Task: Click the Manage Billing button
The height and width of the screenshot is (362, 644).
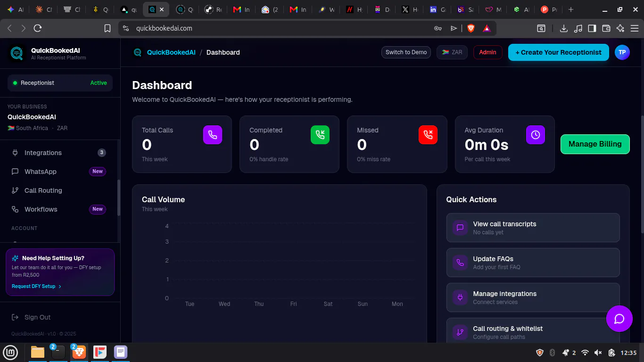Action: (x=595, y=144)
